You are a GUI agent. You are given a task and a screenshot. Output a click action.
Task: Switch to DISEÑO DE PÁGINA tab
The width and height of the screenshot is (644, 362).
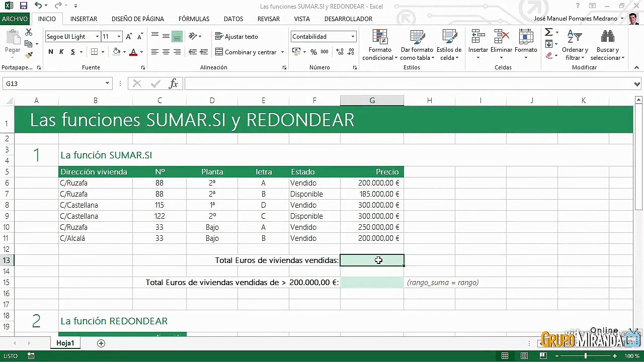[x=138, y=19]
